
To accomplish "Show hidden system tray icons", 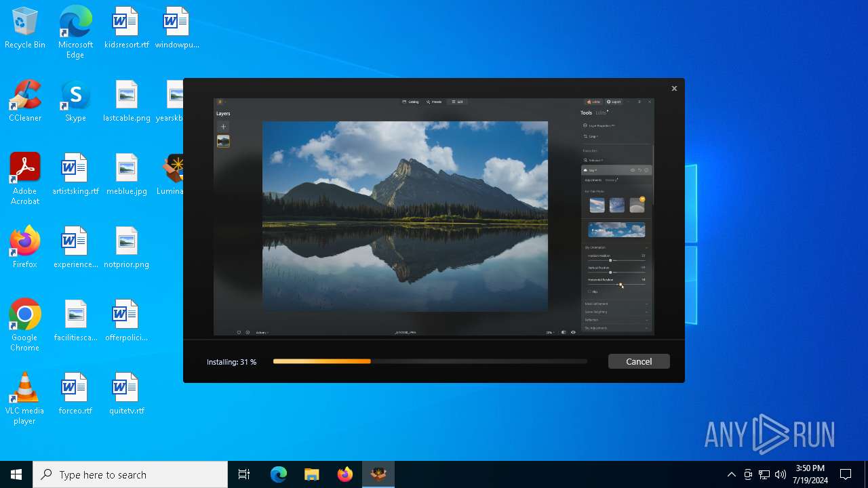I will [731, 474].
